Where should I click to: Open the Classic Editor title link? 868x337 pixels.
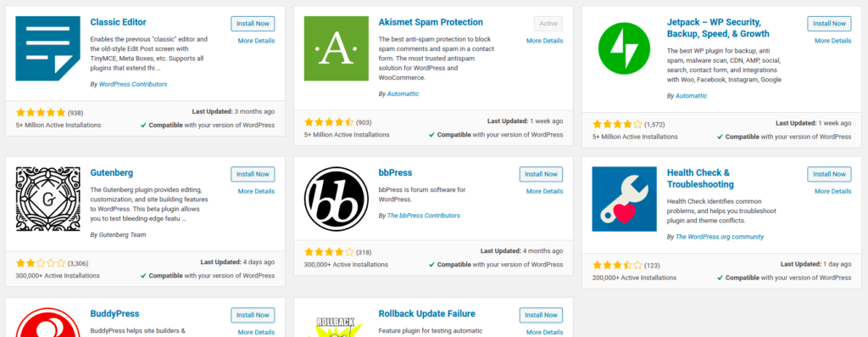[x=119, y=23]
